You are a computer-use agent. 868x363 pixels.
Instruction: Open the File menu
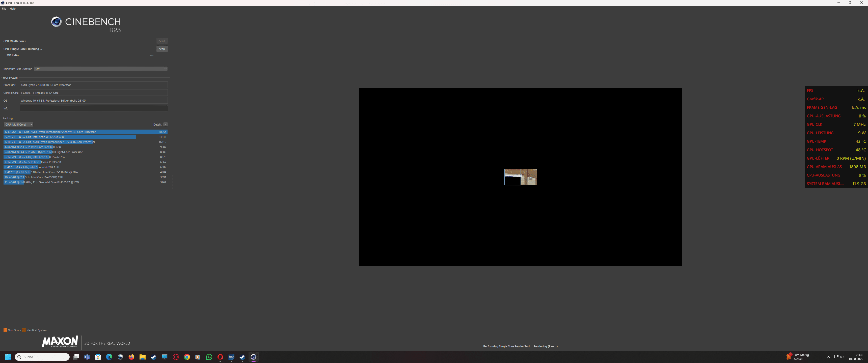point(4,9)
